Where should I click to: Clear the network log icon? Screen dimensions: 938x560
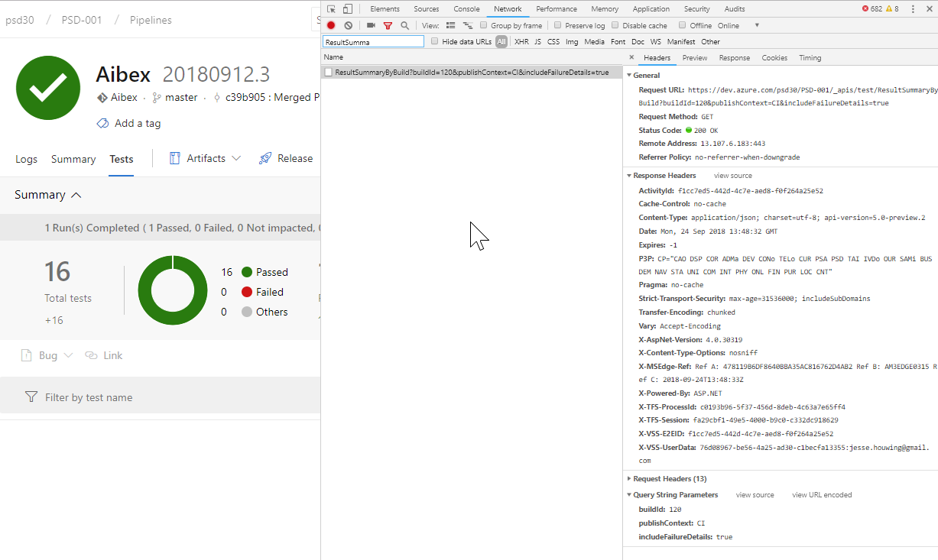349,25
